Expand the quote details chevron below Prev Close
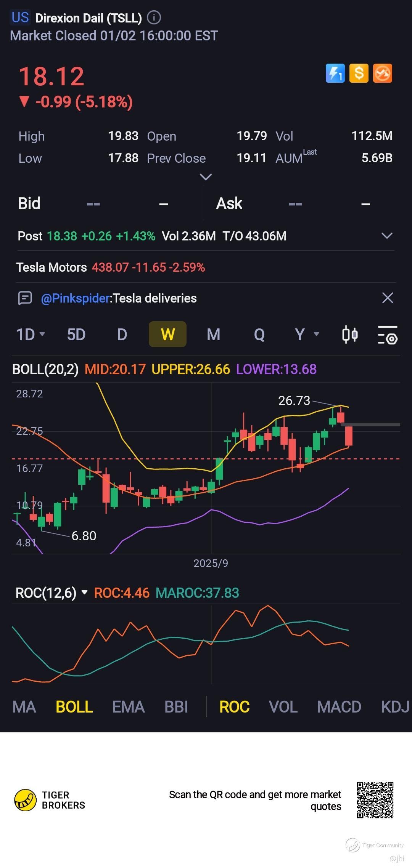Image resolution: width=412 pixels, height=868 pixels. [206, 177]
